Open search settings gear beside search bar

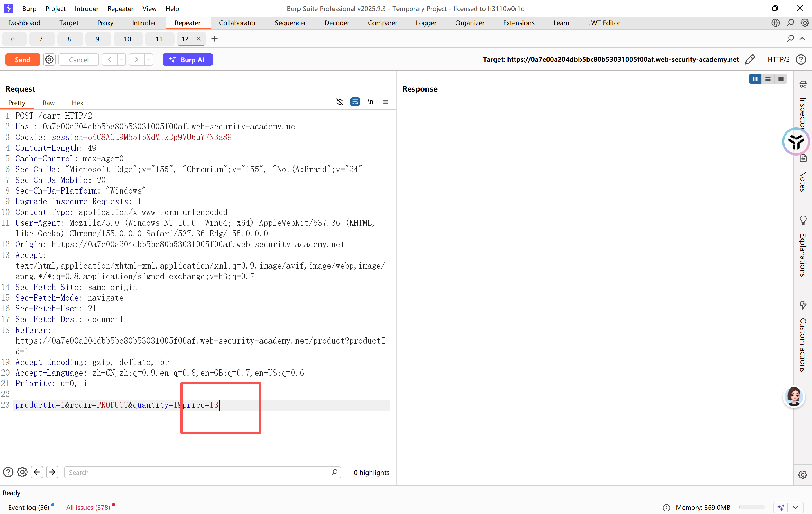[x=22, y=472]
